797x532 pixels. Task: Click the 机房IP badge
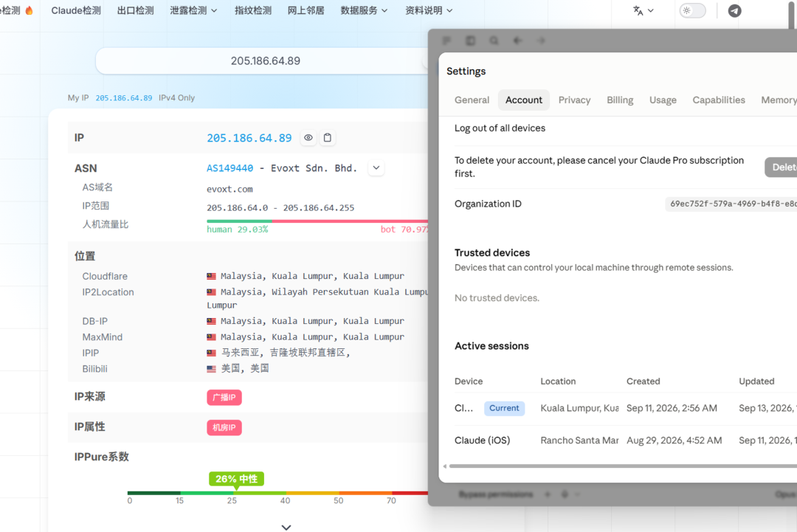pyautogui.click(x=224, y=427)
